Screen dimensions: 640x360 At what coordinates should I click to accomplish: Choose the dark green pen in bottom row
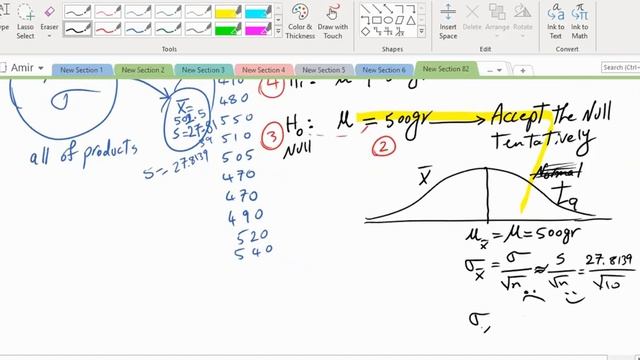168,29
